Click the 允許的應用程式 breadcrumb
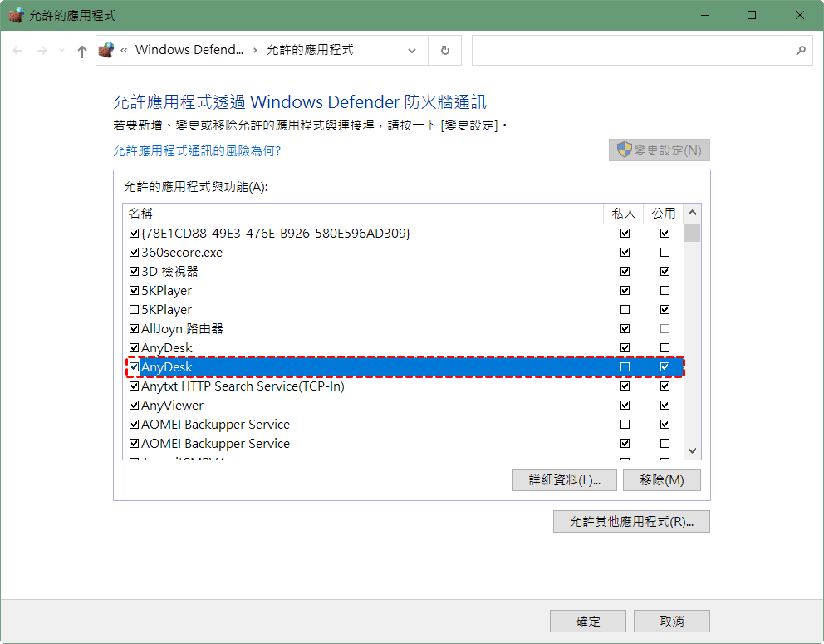Screen dimensions: 824x644 310,50
